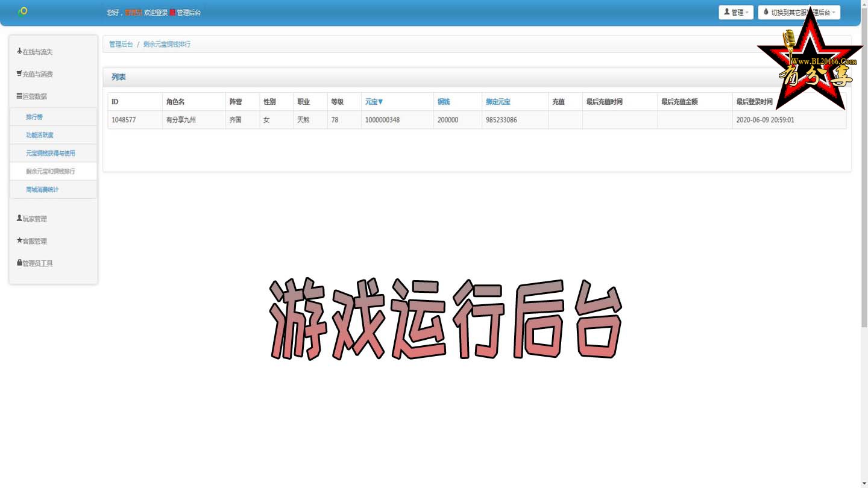The width and height of the screenshot is (868, 488).
Task: Sort the table by 铜钱 column
Action: [x=444, y=101]
